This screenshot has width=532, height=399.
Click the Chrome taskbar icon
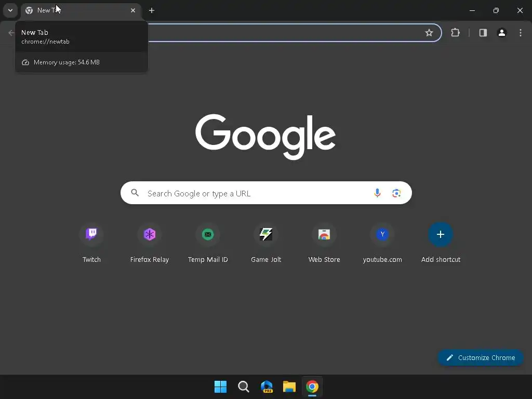pos(312,387)
